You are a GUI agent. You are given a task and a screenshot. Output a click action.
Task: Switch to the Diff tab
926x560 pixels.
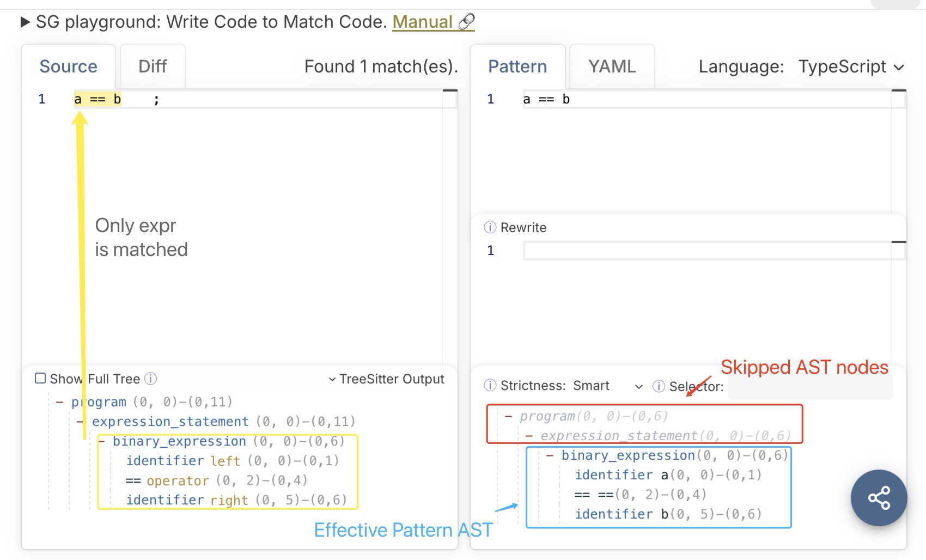click(x=153, y=66)
